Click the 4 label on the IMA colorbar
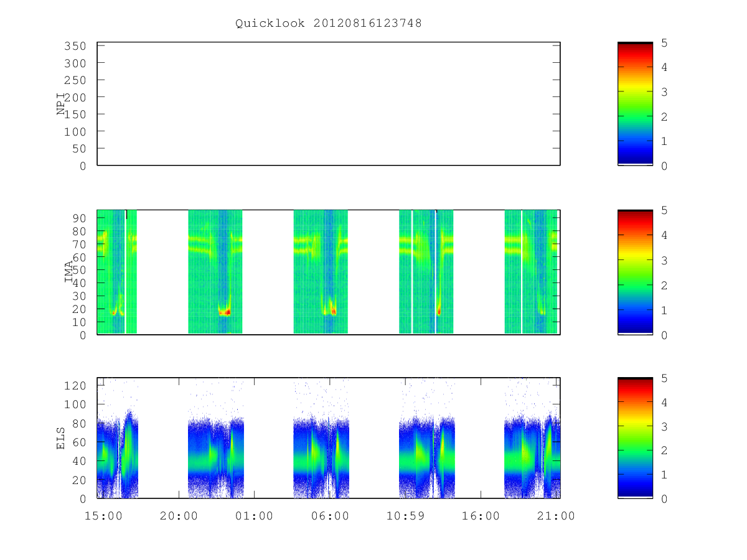Viewport: 747px width, 560px height. tap(664, 235)
